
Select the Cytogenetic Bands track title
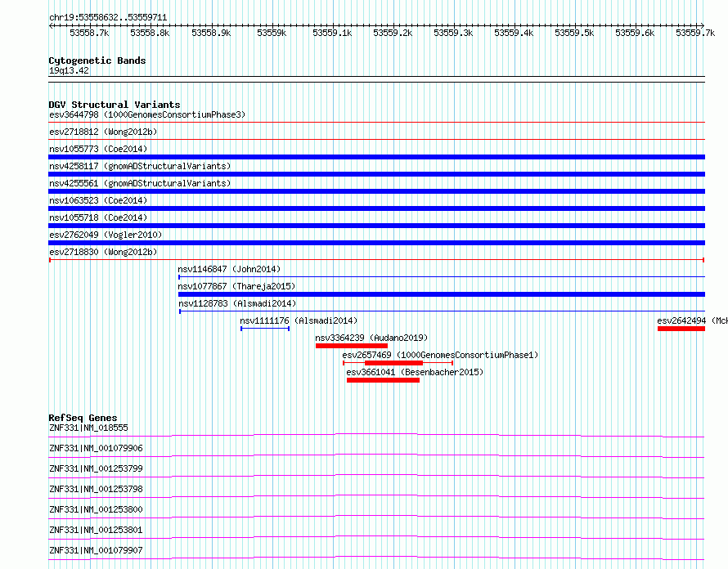point(97,60)
